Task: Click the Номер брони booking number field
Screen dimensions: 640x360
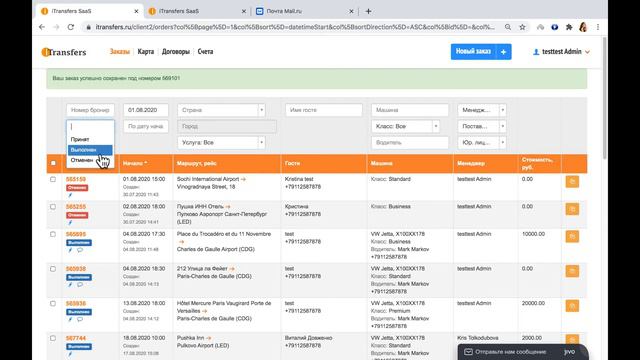Action: click(x=90, y=110)
